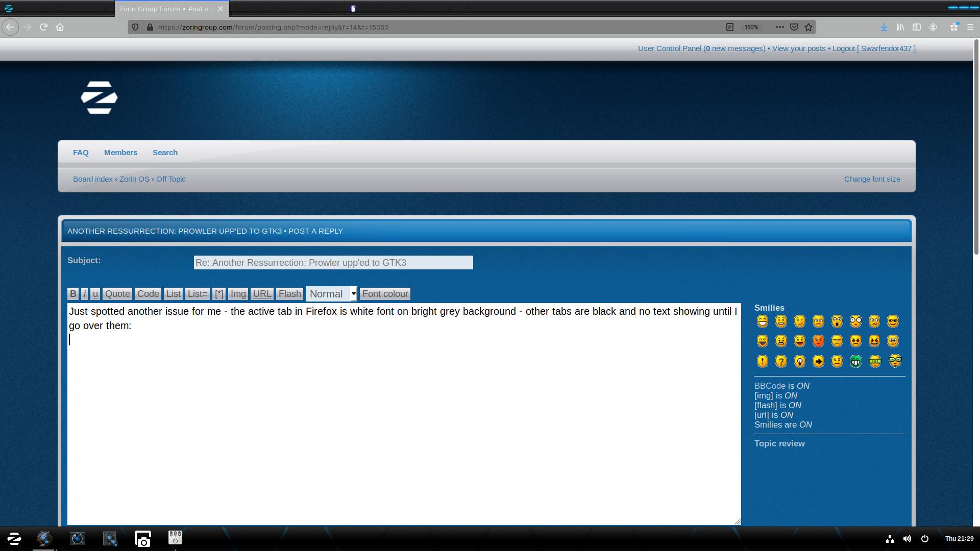
Task: Click the Quote formatting icon
Action: click(x=118, y=293)
